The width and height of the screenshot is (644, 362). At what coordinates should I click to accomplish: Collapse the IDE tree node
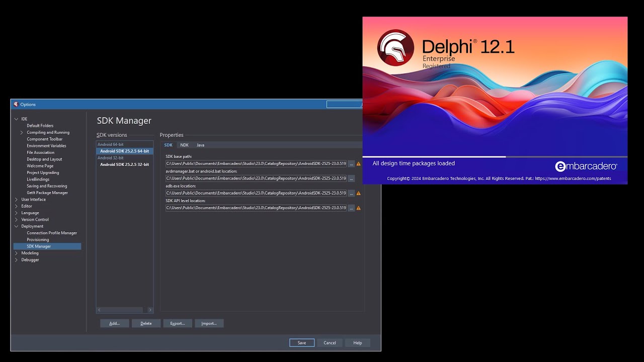16,119
